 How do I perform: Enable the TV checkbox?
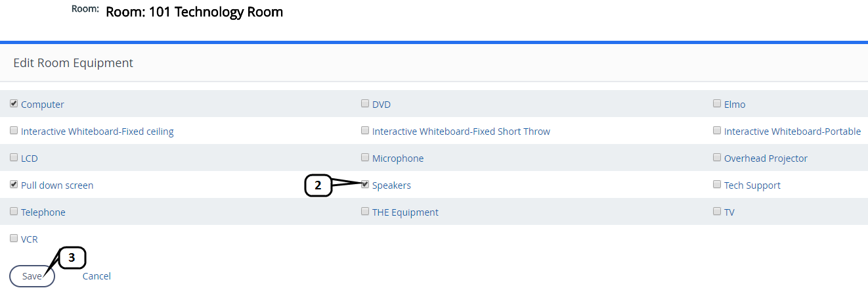tap(717, 212)
